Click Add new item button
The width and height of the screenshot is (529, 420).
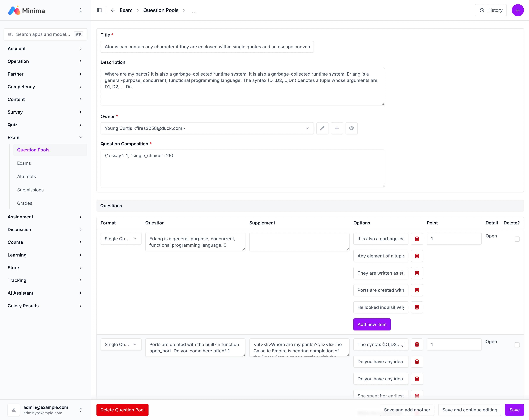click(371, 324)
